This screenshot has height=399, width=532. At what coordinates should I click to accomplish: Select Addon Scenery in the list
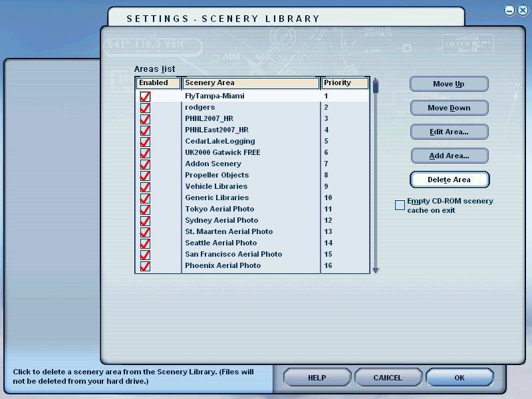(x=213, y=164)
